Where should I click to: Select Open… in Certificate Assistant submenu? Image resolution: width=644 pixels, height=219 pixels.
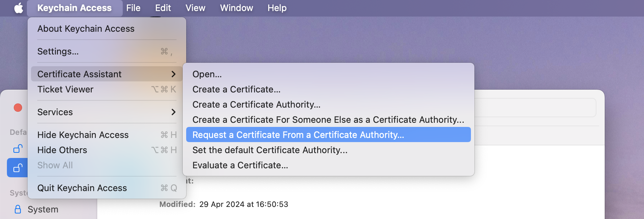[x=329, y=74]
